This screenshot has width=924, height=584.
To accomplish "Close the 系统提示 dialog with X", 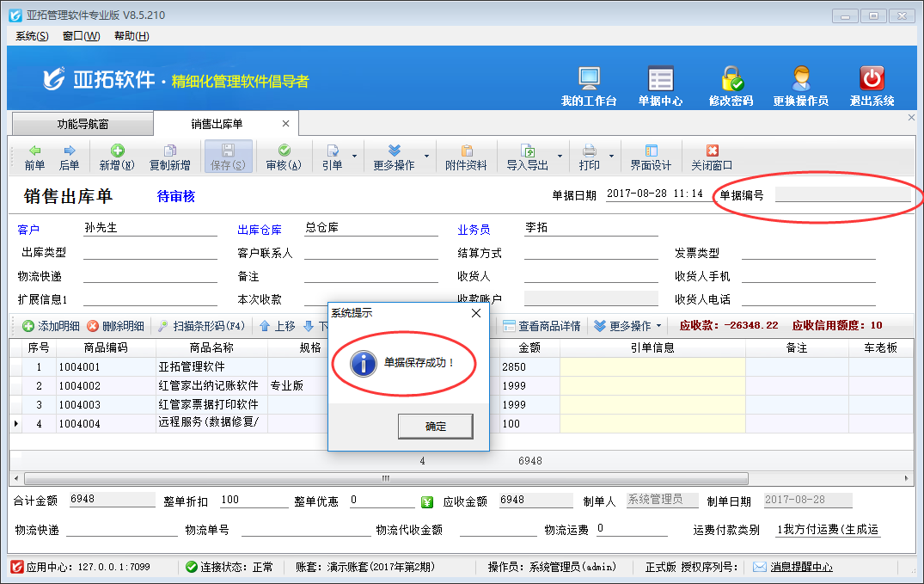I will coord(476,314).
